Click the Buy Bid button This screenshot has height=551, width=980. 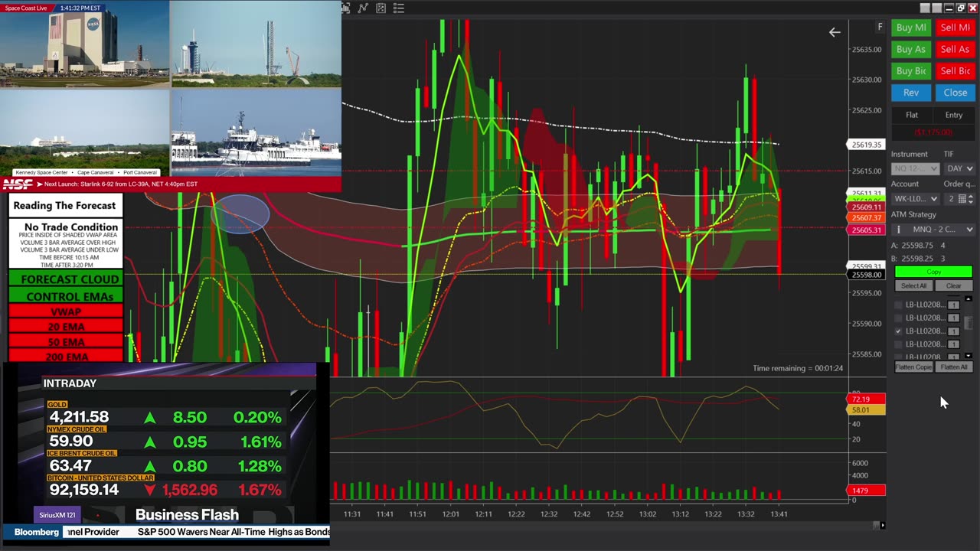[911, 70]
